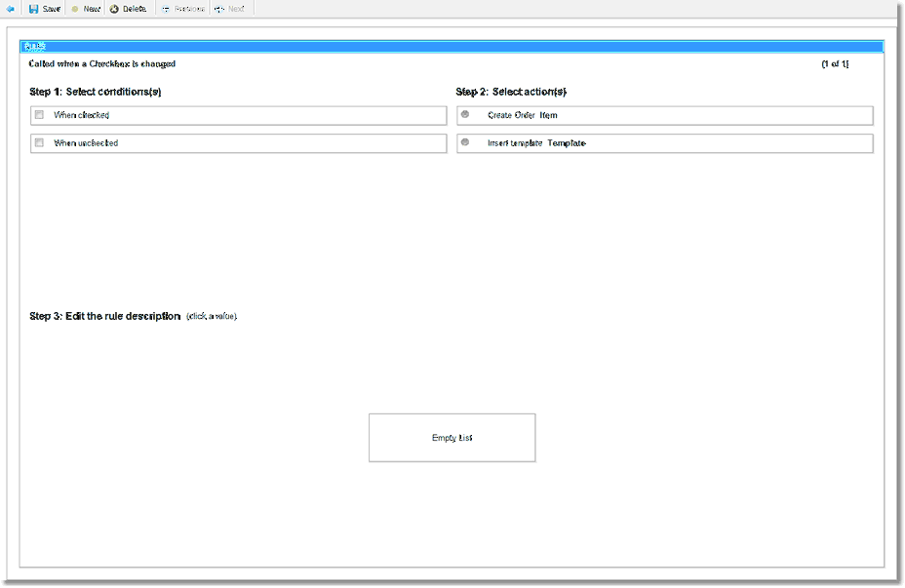Select the Insert template action
Screen dimensions: 905x588
click(x=465, y=142)
